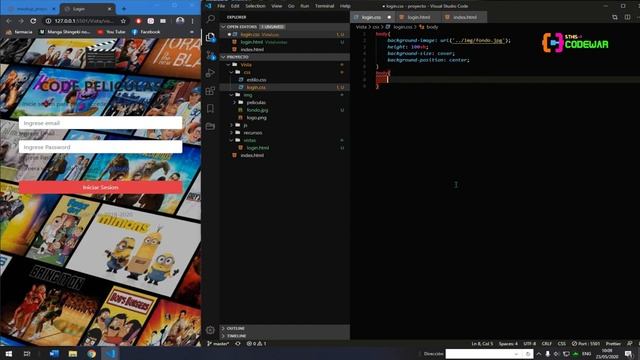Open Source Control view in the activity bar
Viewport: 640px width, 360px height.
click(x=211, y=55)
